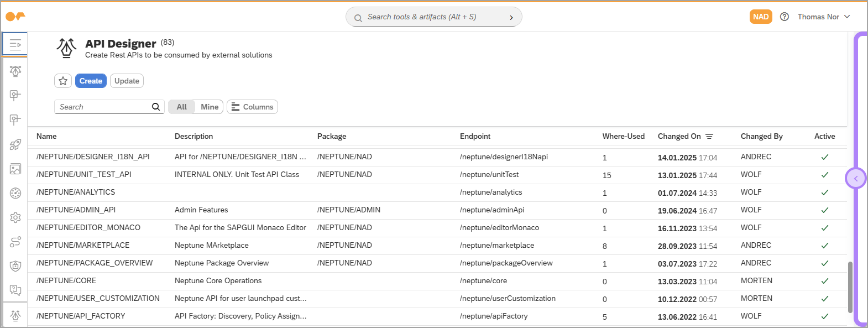Add API Designer to favorites with star
Image resolution: width=868 pixels, height=328 pixels.
(x=63, y=81)
